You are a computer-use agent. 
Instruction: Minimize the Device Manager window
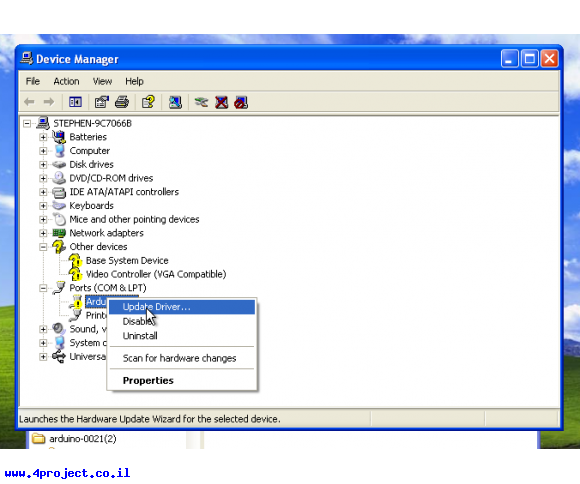509,58
